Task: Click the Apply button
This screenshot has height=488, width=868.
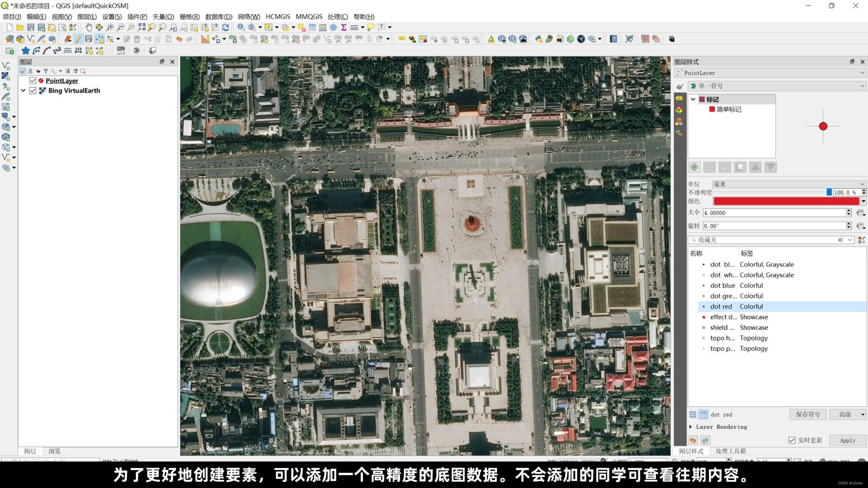Action: tap(847, 440)
